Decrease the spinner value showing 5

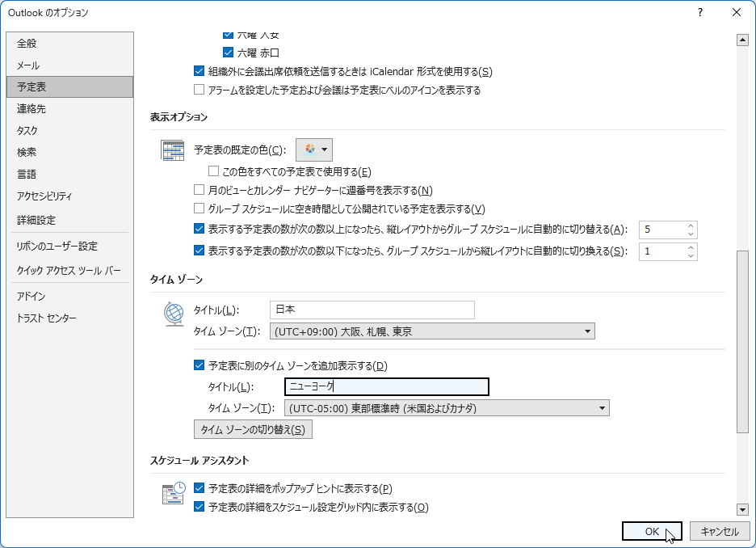click(x=691, y=234)
